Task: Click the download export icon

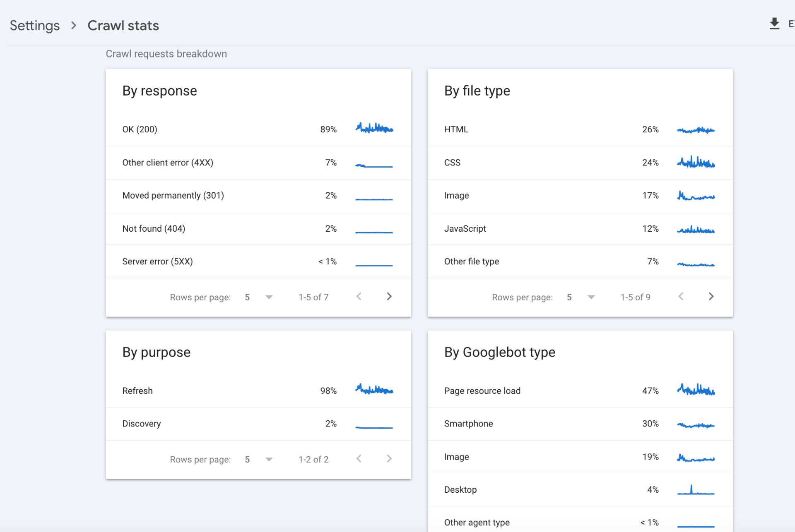Action: pos(774,24)
